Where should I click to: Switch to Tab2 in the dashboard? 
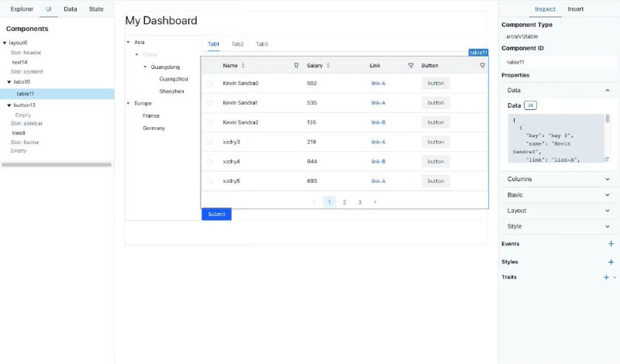(237, 44)
